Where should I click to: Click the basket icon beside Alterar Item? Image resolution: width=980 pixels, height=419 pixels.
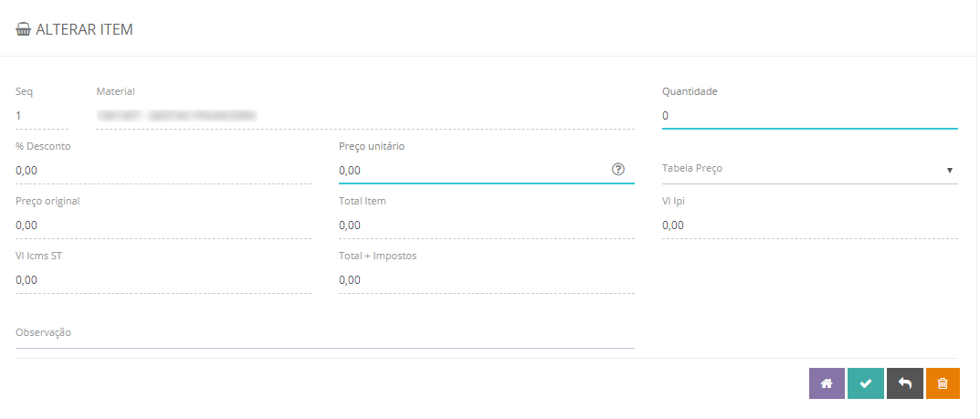24,30
